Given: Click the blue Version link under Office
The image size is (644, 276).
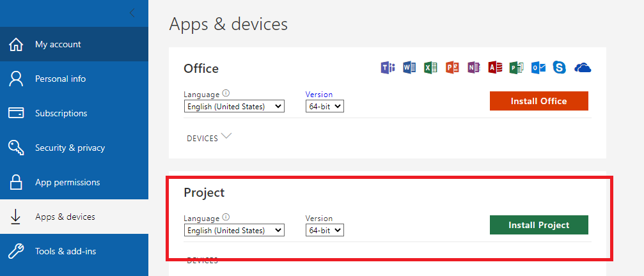Looking at the screenshot, I should click(319, 95).
